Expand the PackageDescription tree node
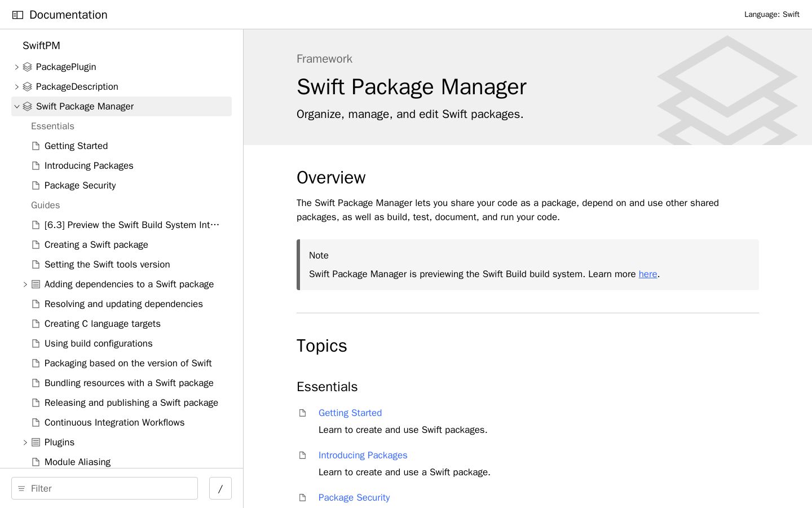This screenshot has width=812, height=508. [17, 87]
